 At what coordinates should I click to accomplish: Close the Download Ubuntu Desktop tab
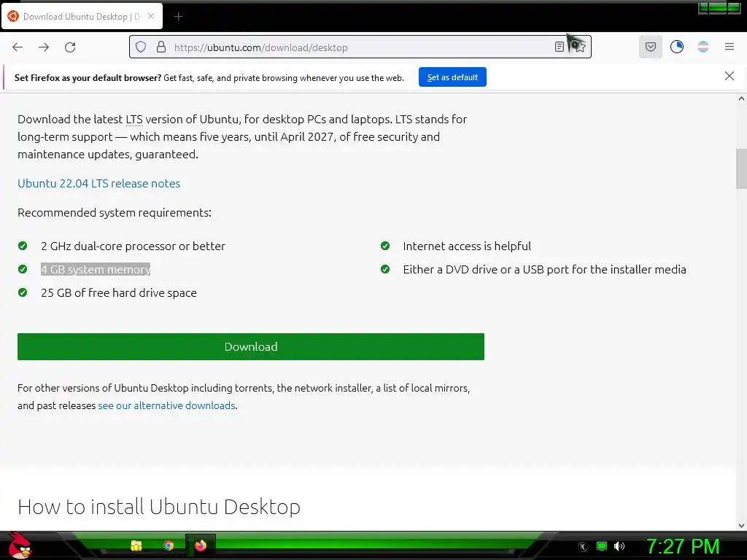point(151,16)
